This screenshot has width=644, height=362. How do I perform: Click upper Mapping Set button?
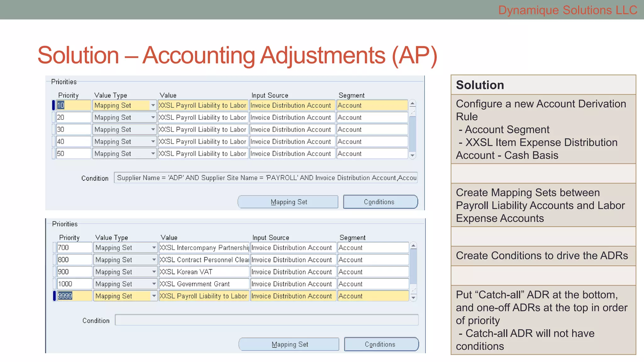(x=288, y=202)
